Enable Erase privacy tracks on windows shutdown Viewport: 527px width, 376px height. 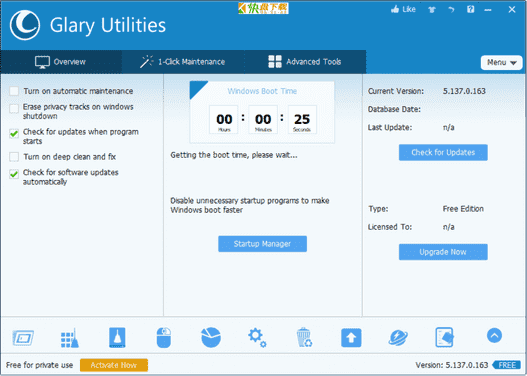(14, 109)
